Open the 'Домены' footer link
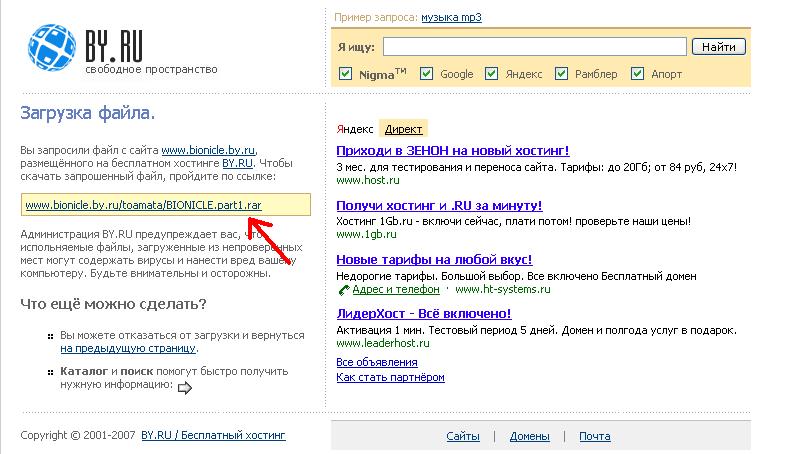 (530, 436)
